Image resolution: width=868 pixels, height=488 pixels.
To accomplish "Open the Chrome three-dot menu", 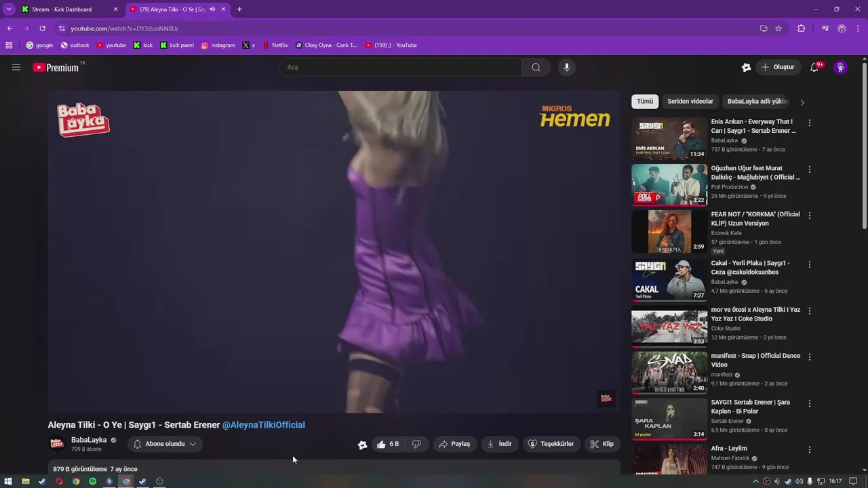I will (x=857, y=28).
